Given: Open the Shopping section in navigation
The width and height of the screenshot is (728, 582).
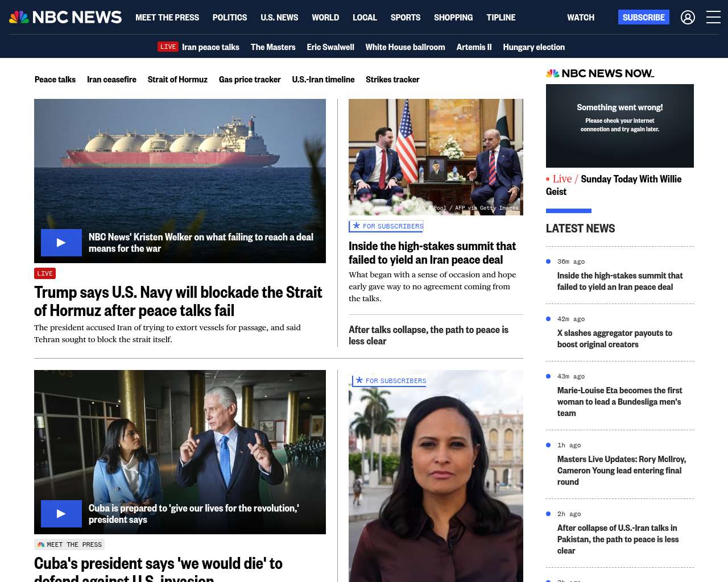Looking at the screenshot, I should (453, 18).
